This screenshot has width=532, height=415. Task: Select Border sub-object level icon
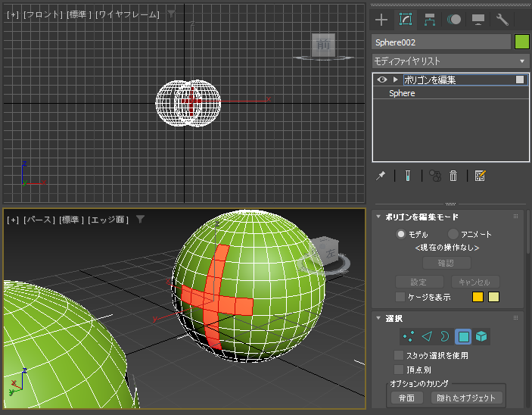point(444,336)
